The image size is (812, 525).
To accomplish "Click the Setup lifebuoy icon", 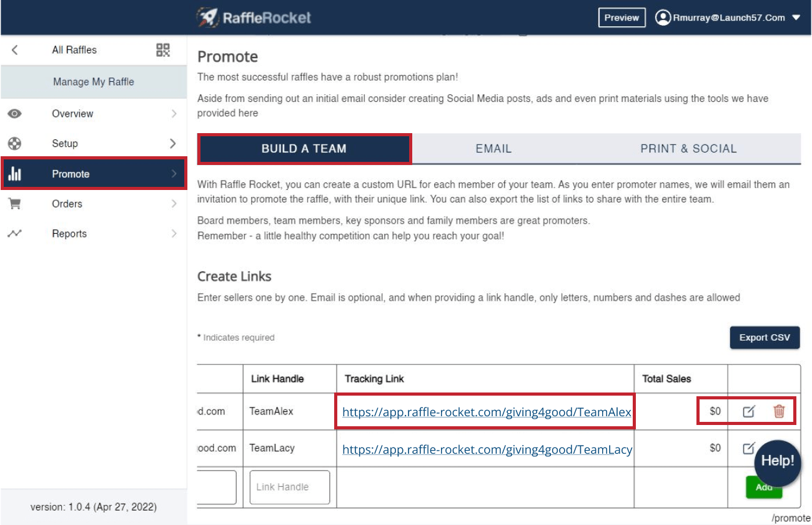I will click(x=14, y=144).
